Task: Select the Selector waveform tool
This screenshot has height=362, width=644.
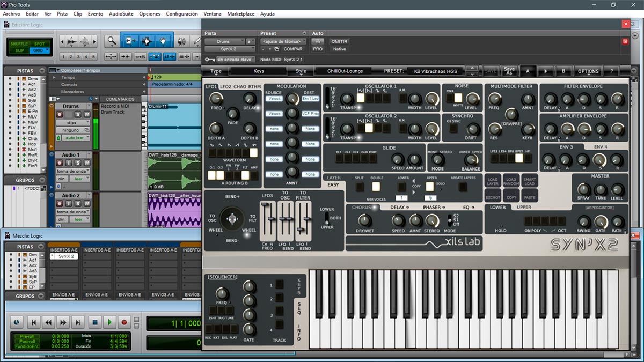Action: click(147, 41)
